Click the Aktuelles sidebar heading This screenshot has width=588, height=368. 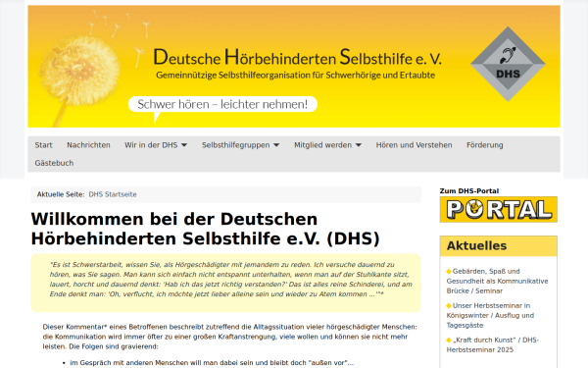(x=476, y=245)
